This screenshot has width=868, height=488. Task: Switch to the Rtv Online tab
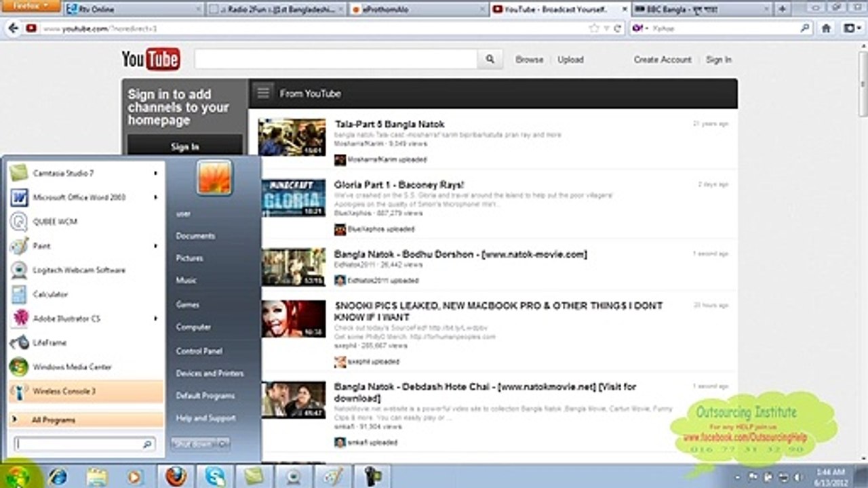pyautogui.click(x=132, y=9)
